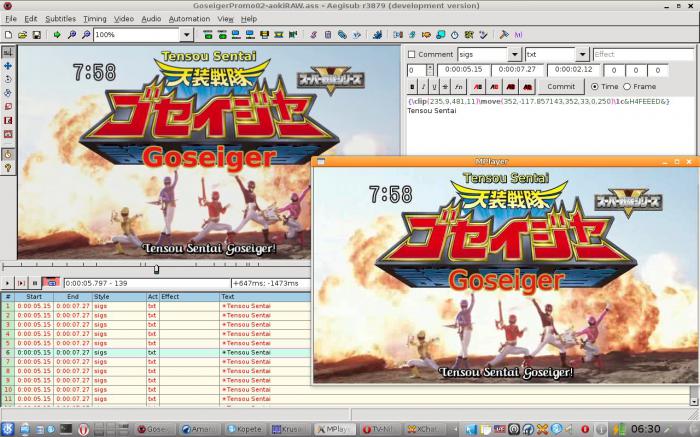Open the Help menu

pos(249,19)
